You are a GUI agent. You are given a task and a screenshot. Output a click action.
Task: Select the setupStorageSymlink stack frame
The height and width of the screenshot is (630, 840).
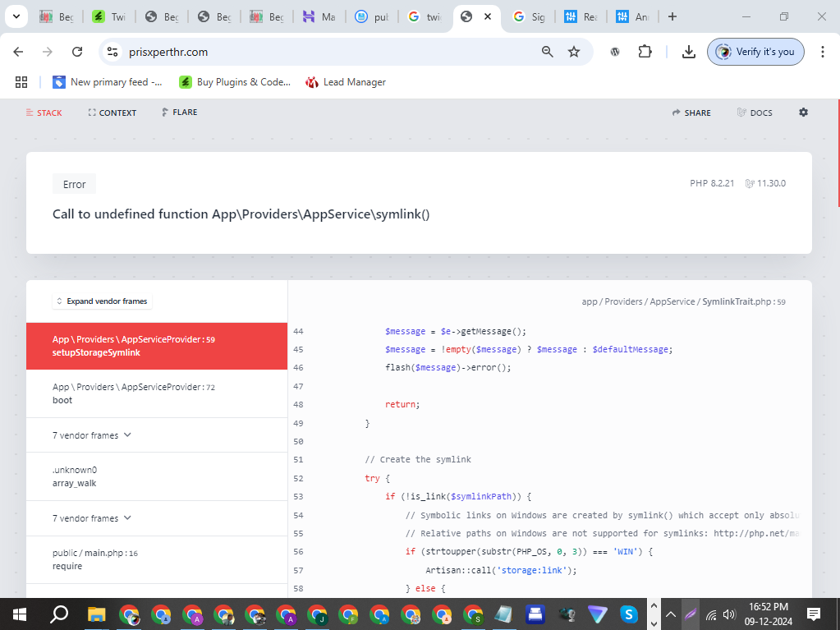pyautogui.click(x=157, y=346)
